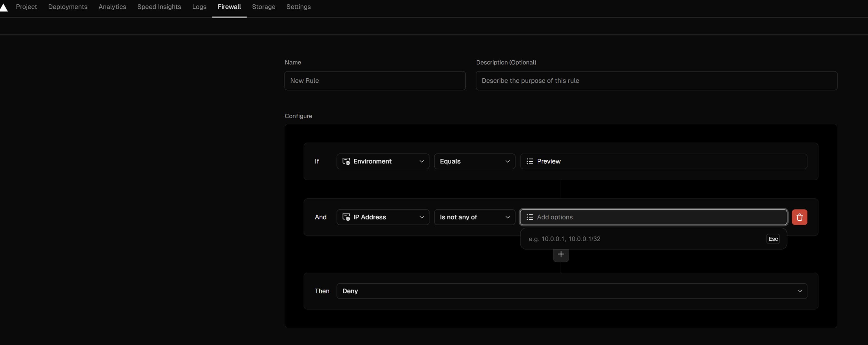Open the IP Address parameter dropdown
Image resolution: width=868 pixels, height=345 pixels.
[383, 217]
